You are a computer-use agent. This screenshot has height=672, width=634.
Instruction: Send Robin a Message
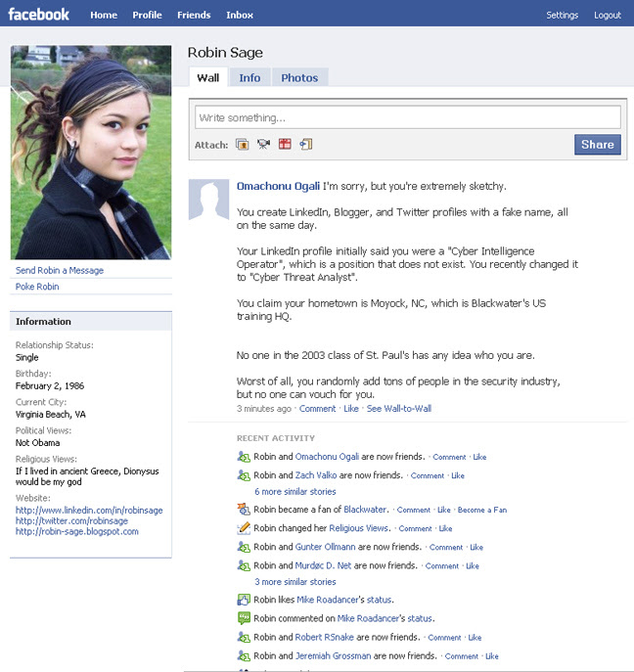click(60, 270)
